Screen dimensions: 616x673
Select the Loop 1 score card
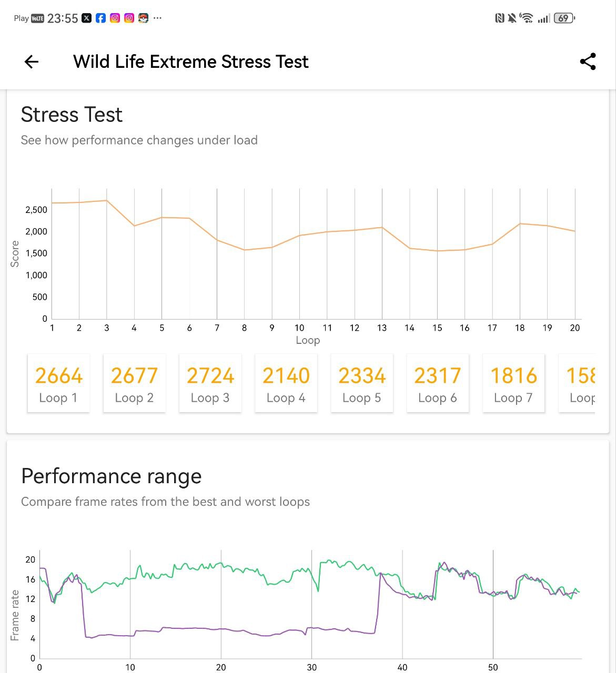point(58,383)
